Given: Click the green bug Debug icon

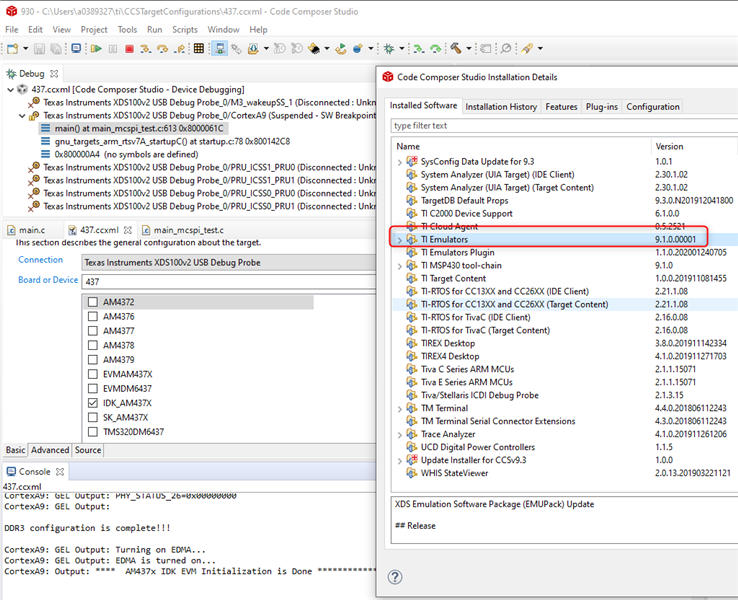Looking at the screenshot, I should click(x=389, y=48).
